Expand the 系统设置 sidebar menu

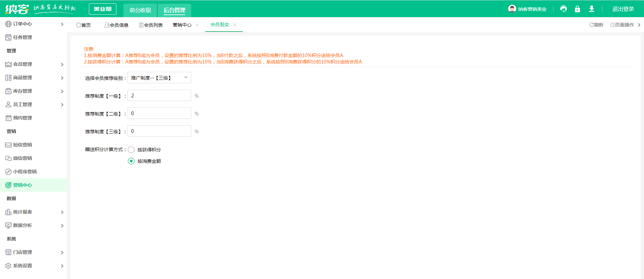[x=34, y=266]
